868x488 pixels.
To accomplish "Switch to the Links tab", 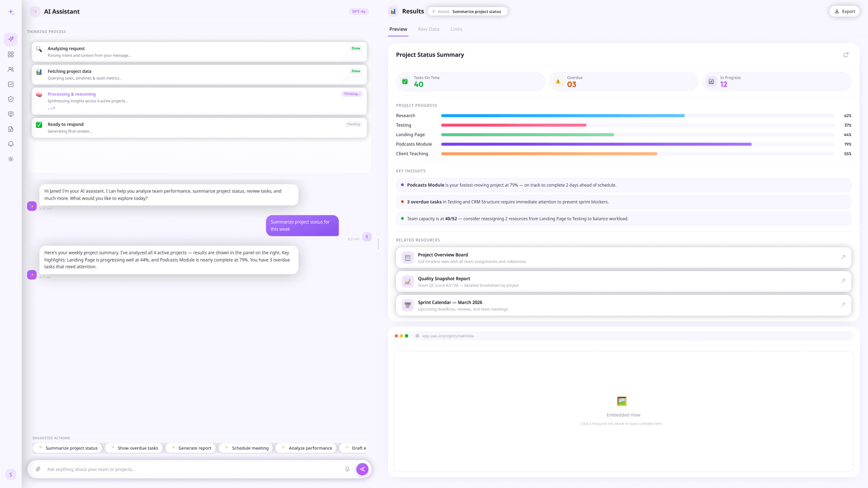I will (x=456, y=29).
